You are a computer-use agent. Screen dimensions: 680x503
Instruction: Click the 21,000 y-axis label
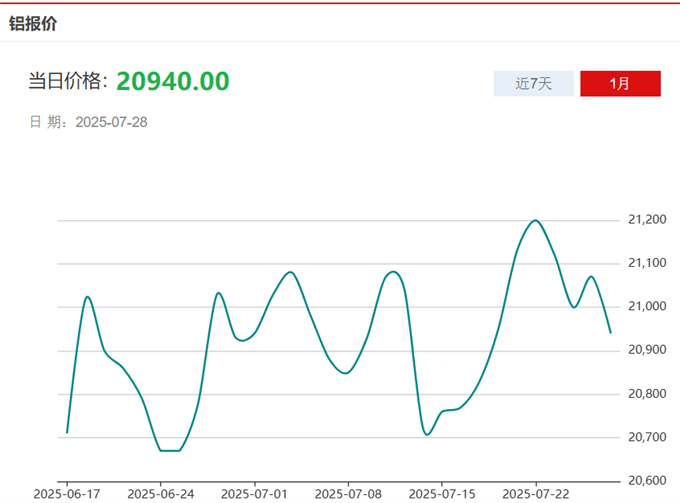[x=646, y=306]
